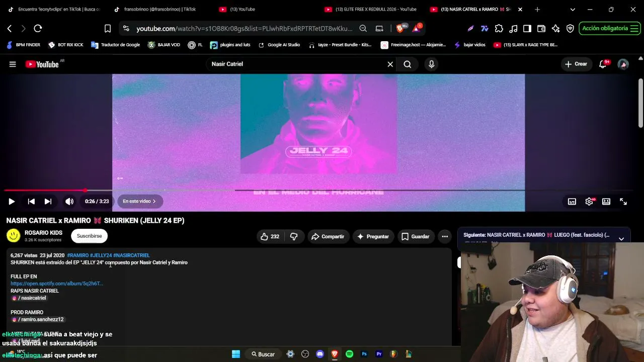Open the Brave VPN shield icon
644x362 pixels.
click(570, 29)
